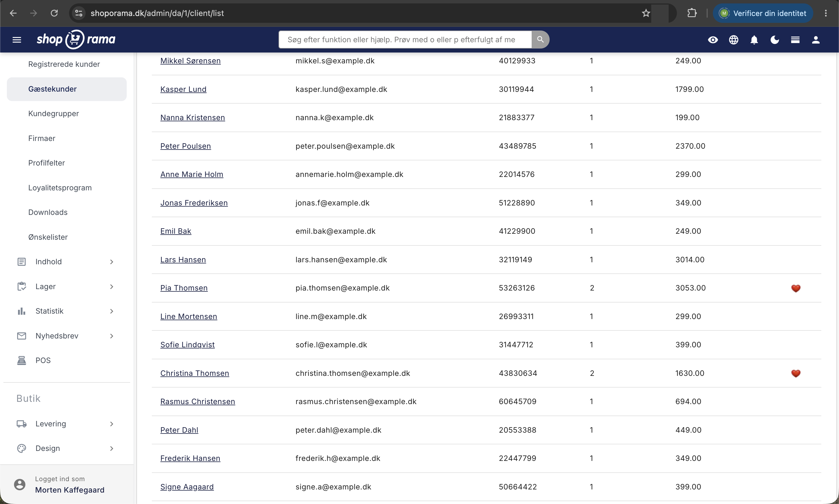The width and height of the screenshot is (839, 504).
Task: Expand the Nyhedsbrev menu chevron
Action: [112, 336]
